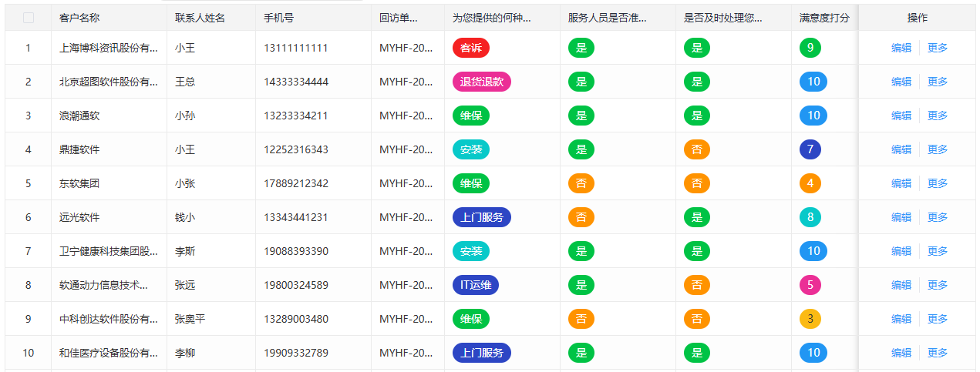This screenshot has width=980, height=372.
Task: Select the blue IT运维 tag
Action: (x=475, y=285)
